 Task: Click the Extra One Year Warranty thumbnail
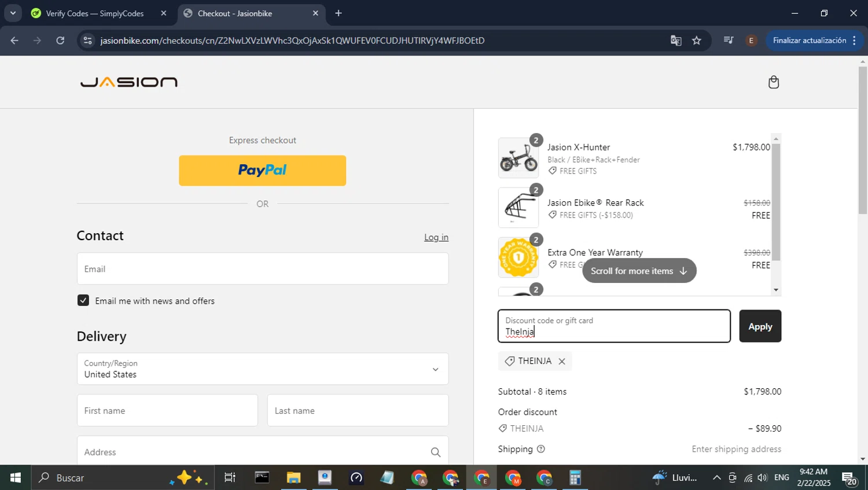click(518, 257)
